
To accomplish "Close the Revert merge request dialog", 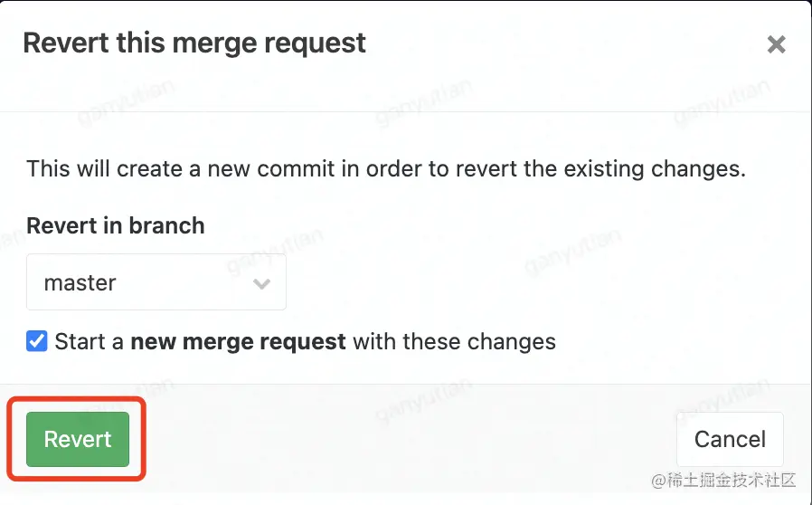I will click(x=776, y=44).
